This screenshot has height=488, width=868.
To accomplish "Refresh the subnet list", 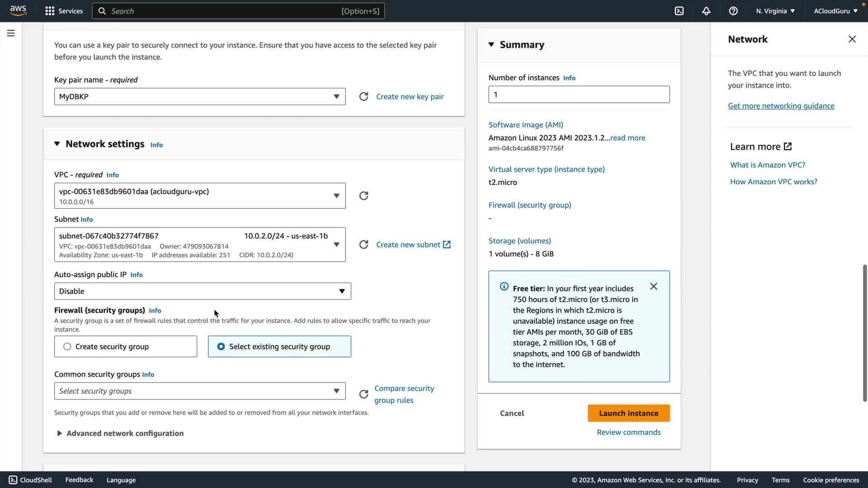I will tap(363, 244).
